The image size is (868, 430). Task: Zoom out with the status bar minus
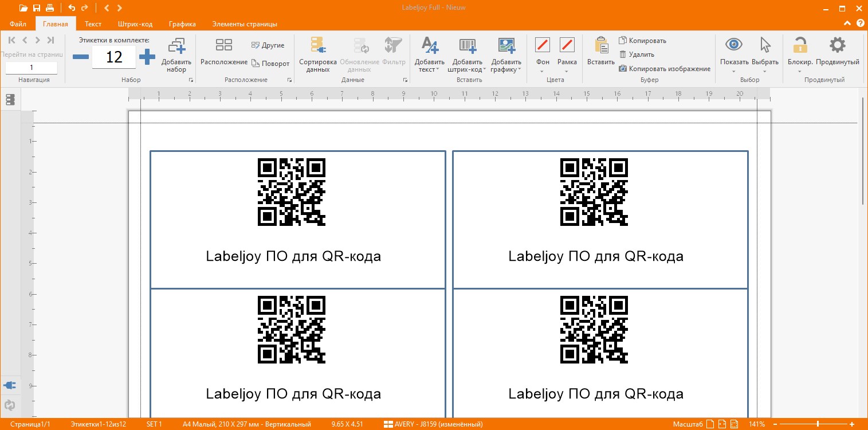click(x=775, y=424)
